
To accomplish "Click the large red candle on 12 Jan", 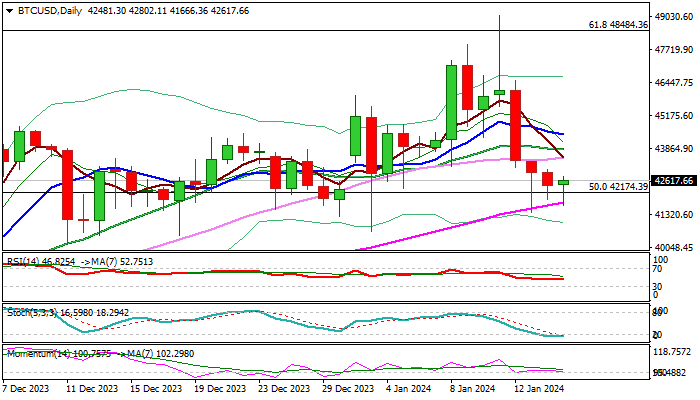I will click(x=516, y=125).
